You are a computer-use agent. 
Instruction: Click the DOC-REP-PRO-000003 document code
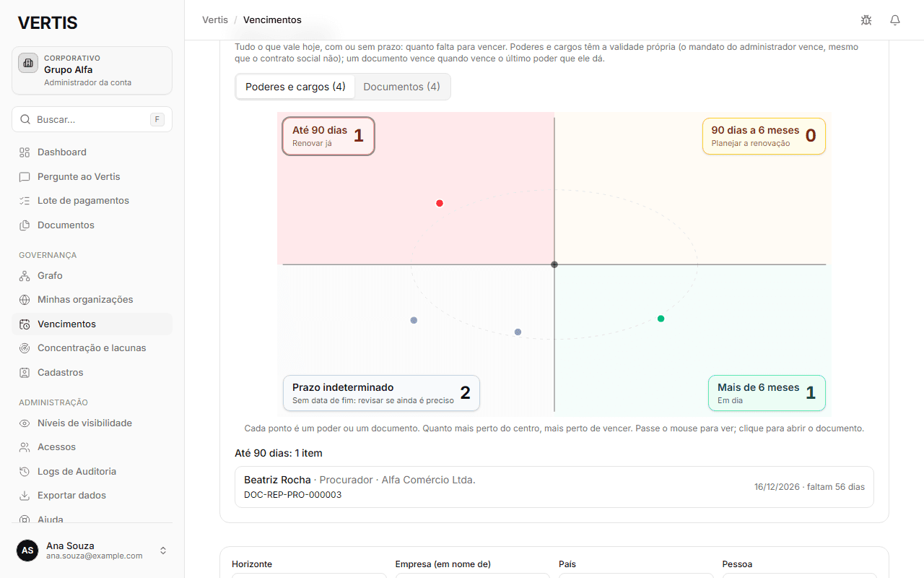pyautogui.click(x=293, y=495)
